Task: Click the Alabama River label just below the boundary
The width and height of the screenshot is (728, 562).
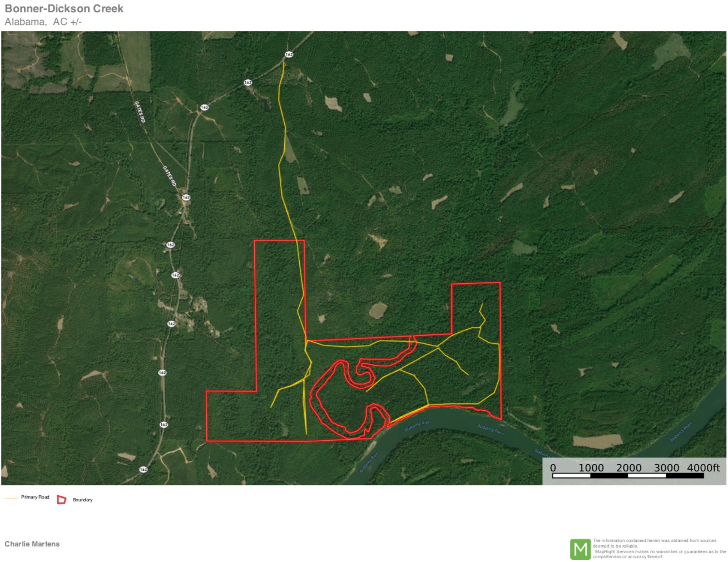Action: tap(418, 426)
